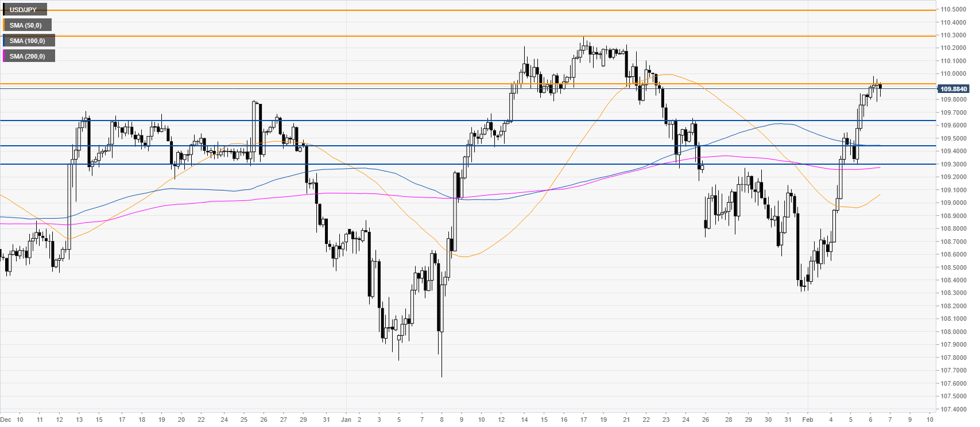Click the Dec label on time axis
This screenshot has height=427, width=980.
coord(5,420)
